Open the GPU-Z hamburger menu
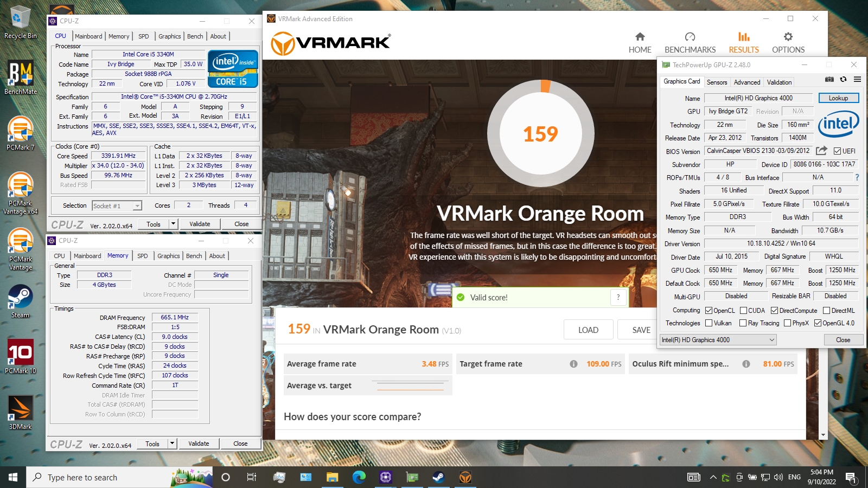Screen dimensions: 868x488 pyautogui.click(x=857, y=79)
